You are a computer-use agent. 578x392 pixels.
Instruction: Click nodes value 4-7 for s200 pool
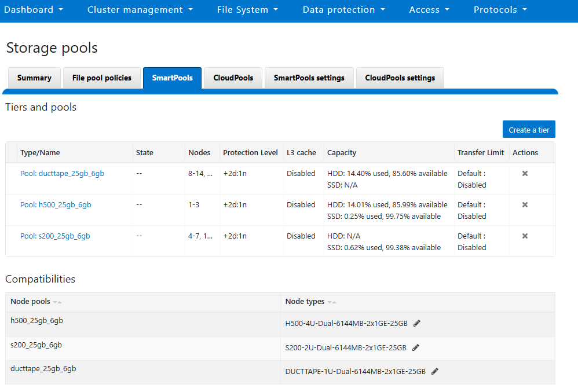point(200,236)
